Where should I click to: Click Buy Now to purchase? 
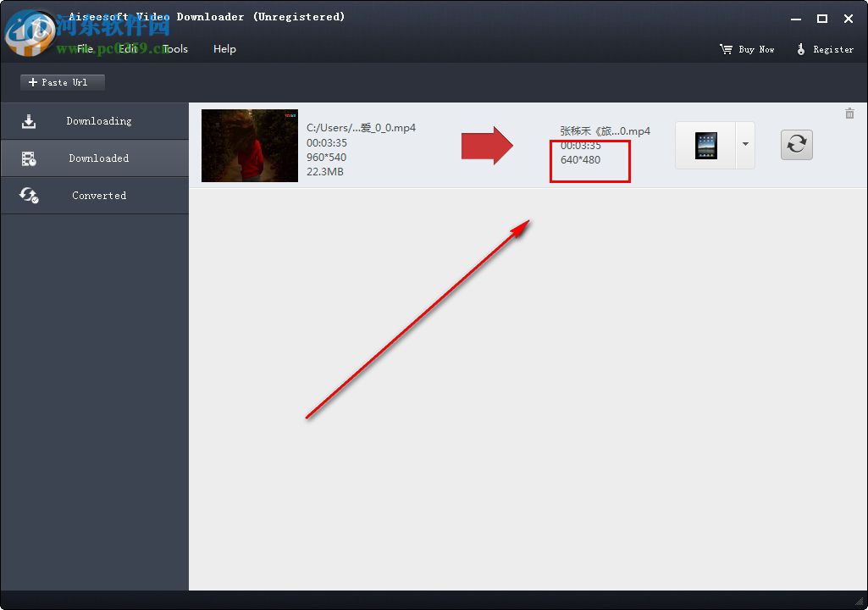click(755, 49)
